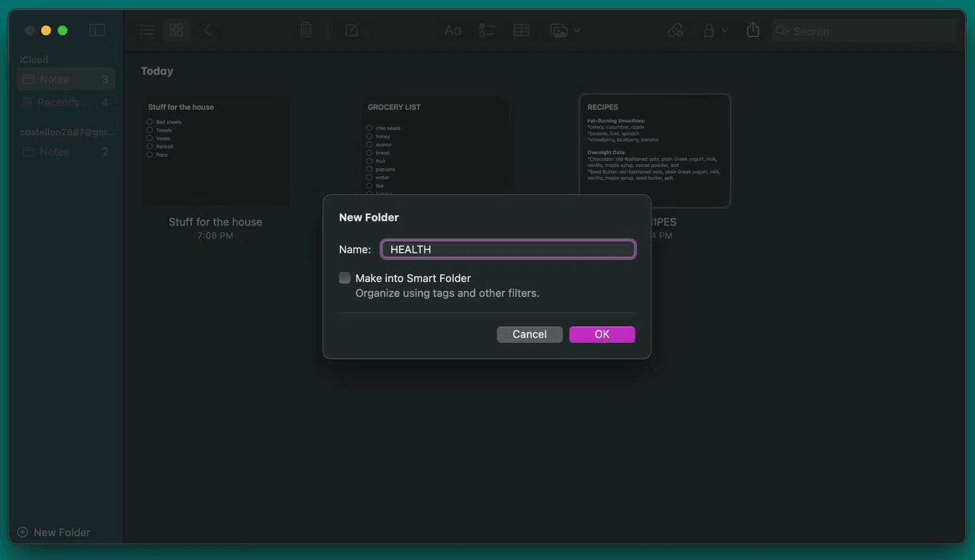Click the Today section heading
This screenshot has width=975, height=560.
(x=157, y=71)
